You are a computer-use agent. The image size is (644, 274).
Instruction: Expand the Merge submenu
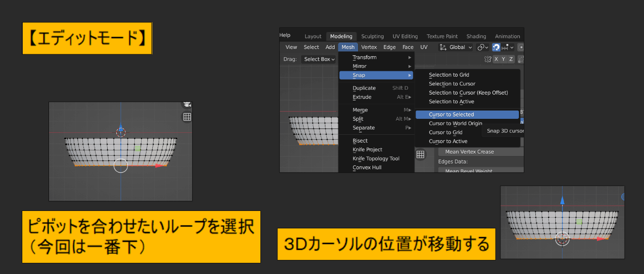(376, 110)
